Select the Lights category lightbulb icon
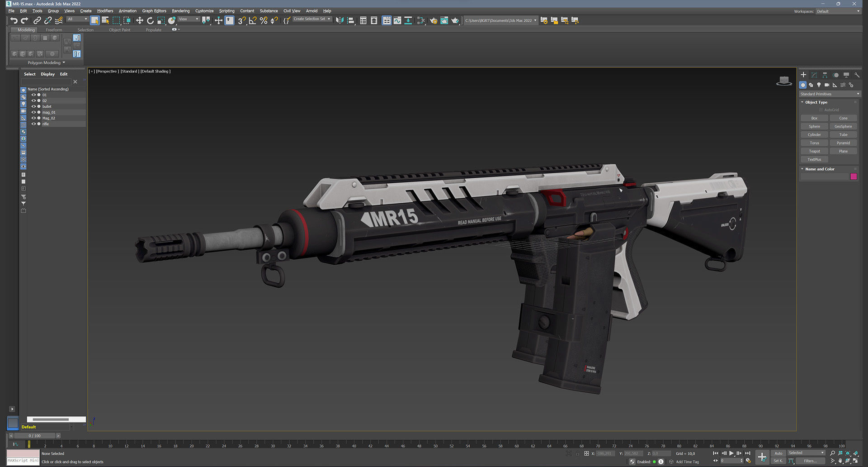This screenshot has height=467, width=868. (x=819, y=85)
